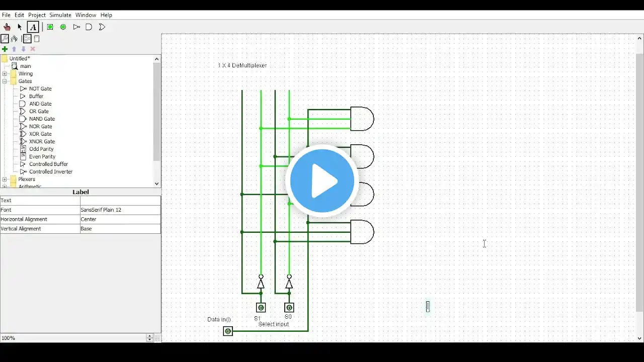Move circuit up with blue arrow
This screenshot has width=644, height=362.
tap(14, 49)
